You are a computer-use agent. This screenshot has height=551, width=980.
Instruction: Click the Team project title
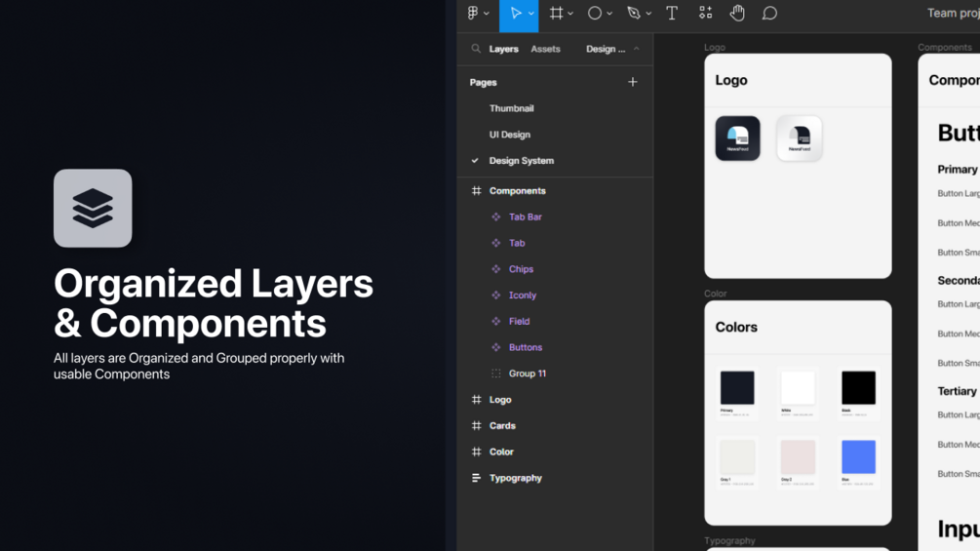(953, 13)
